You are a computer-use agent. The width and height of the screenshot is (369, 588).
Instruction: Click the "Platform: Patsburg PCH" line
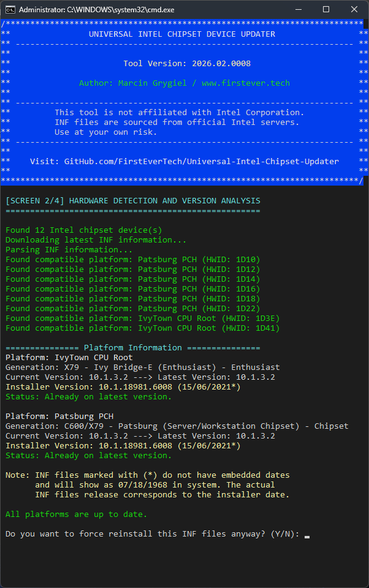point(59,417)
